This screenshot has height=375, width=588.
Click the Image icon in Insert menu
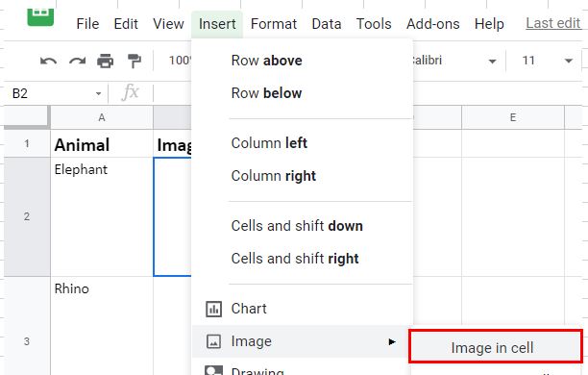click(213, 341)
